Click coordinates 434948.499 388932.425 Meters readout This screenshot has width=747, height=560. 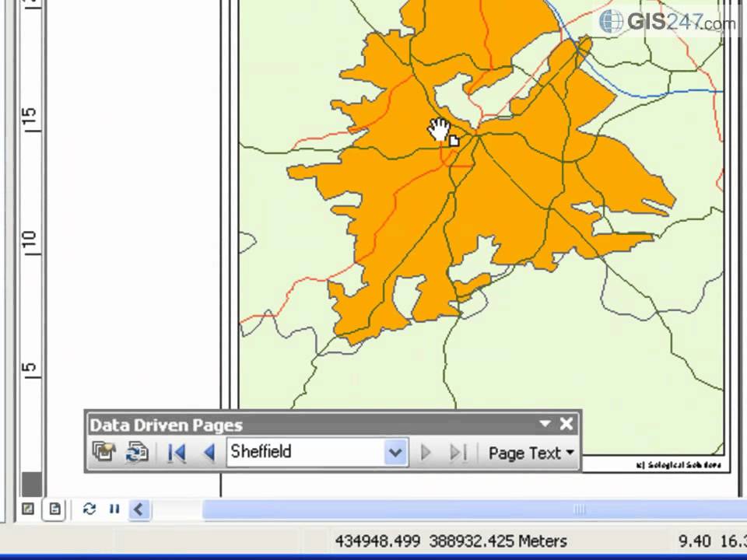point(451,541)
